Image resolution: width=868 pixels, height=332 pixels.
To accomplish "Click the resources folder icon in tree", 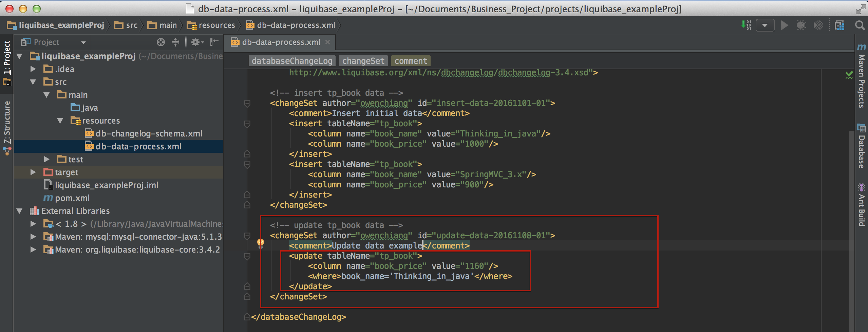I will [x=75, y=121].
